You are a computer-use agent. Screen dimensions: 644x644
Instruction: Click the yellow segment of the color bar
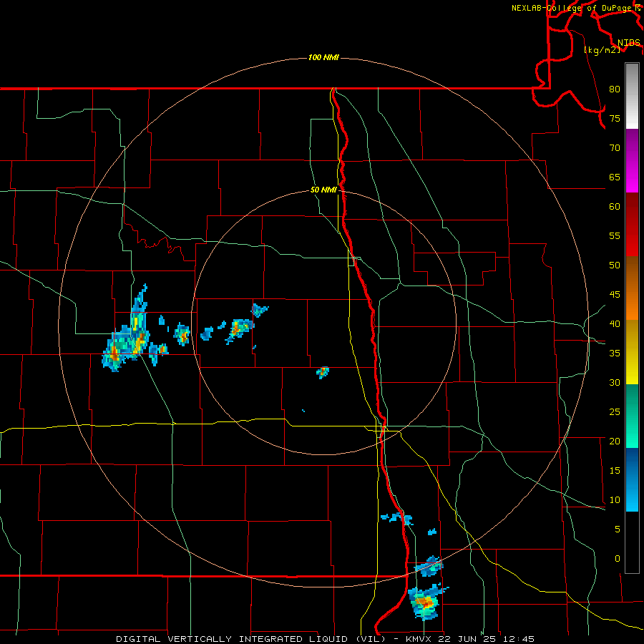pos(632,352)
